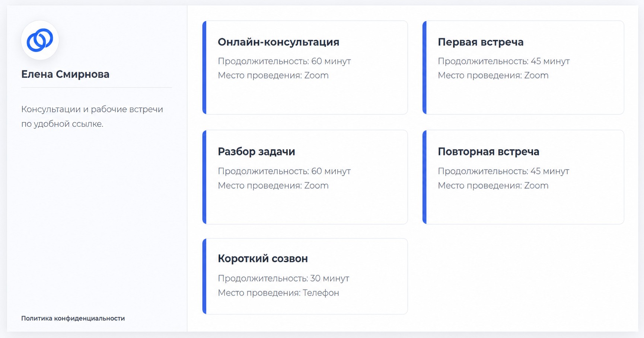
Task: Open the Первая встреча event card
Action: 523,67
